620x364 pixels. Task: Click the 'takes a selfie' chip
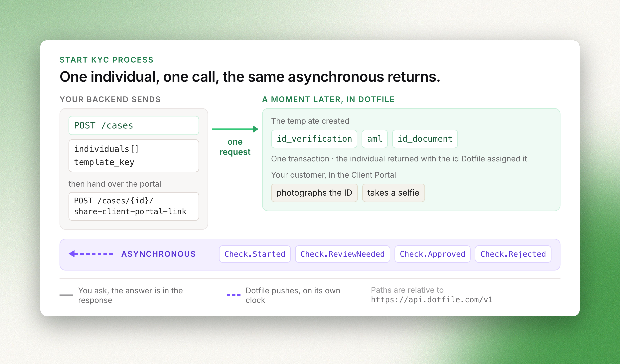[x=393, y=193]
